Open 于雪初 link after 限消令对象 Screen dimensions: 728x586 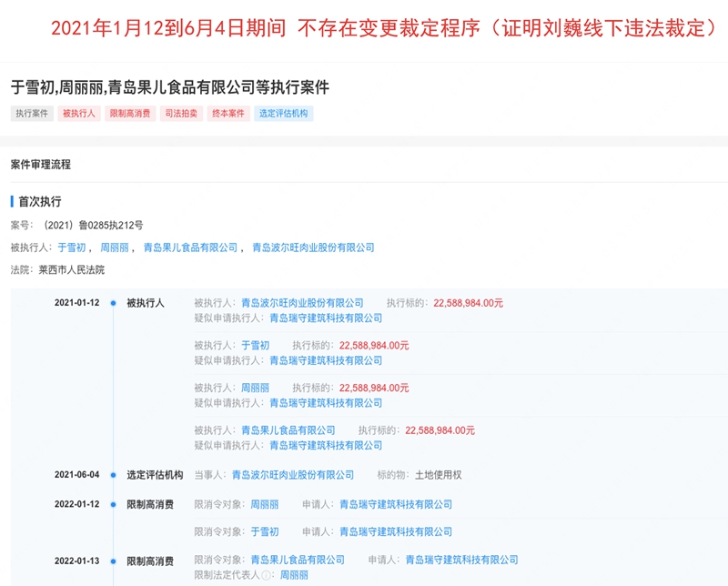pos(265,531)
